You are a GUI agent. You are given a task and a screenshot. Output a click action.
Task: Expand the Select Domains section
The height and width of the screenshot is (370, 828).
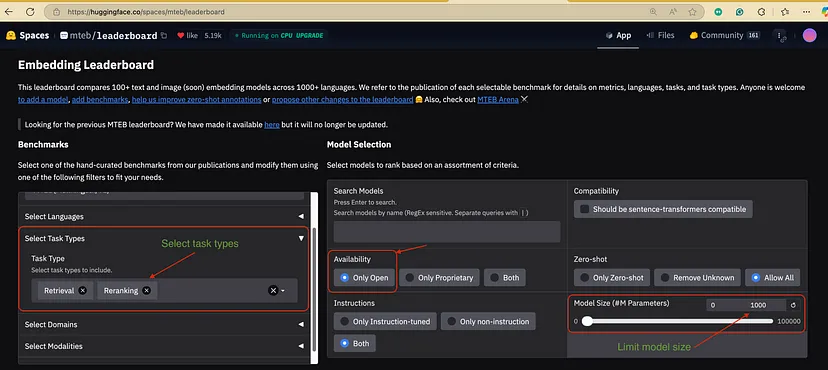tap(163, 324)
